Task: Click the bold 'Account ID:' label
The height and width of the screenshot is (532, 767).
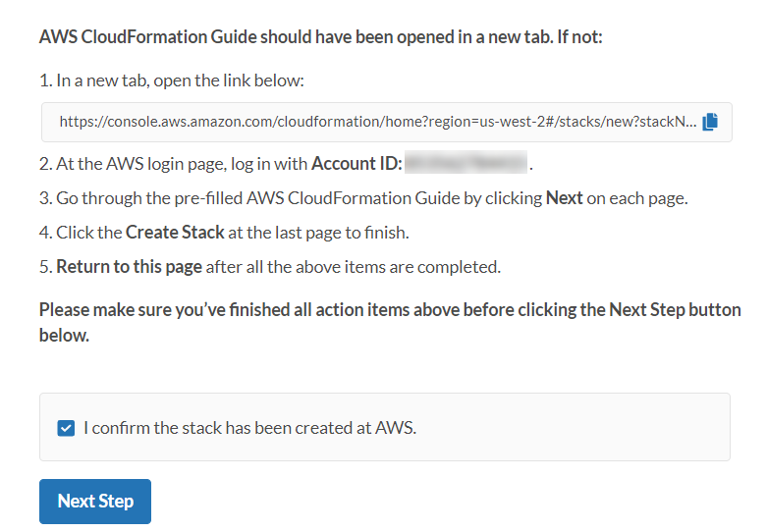Action: pos(356,163)
